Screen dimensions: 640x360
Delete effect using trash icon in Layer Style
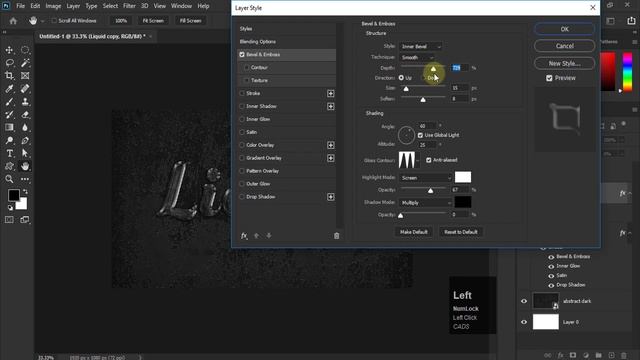336,236
